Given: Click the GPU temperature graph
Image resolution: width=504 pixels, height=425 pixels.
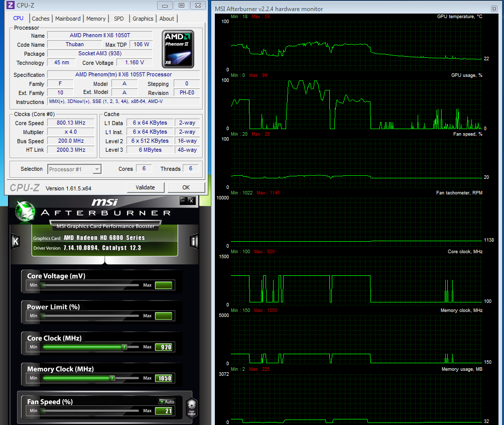Looking at the screenshot, I should [356, 46].
